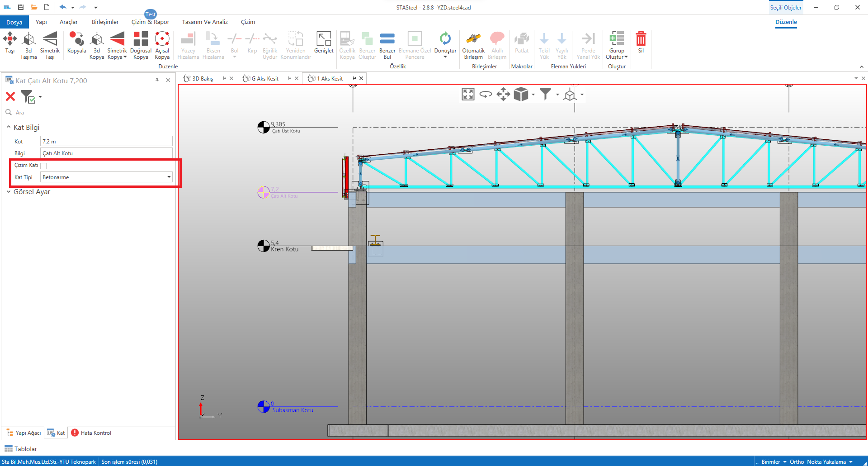This screenshot has height=466, width=868.
Task: Run Otomatik Birleşim tool
Action: [x=473, y=44]
